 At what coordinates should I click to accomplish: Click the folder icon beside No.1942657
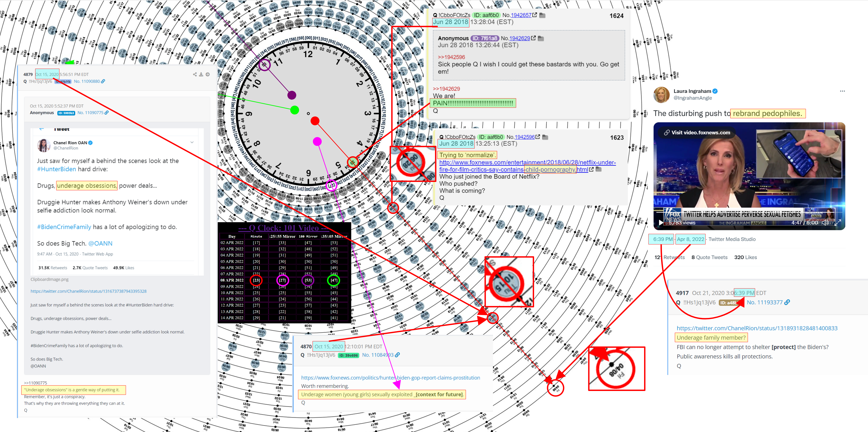pos(542,15)
